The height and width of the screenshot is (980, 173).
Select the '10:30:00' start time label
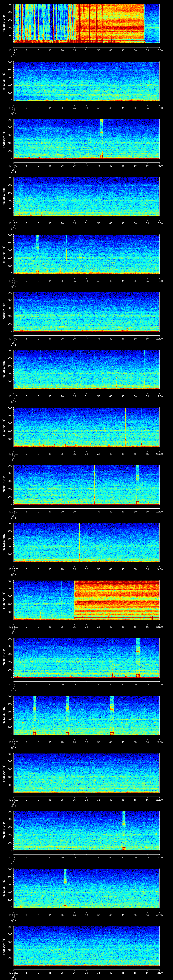tap(13, 972)
